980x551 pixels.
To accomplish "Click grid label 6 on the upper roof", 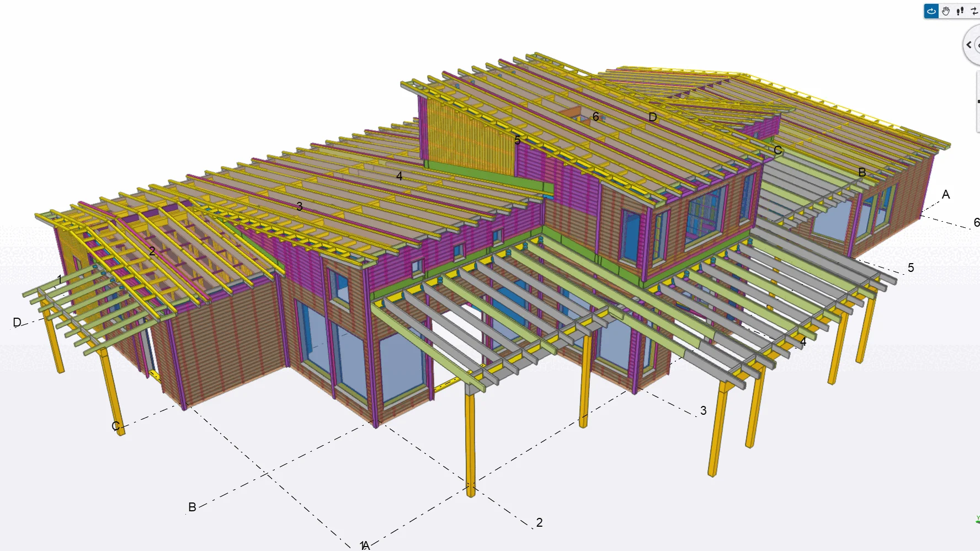I will coord(595,117).
